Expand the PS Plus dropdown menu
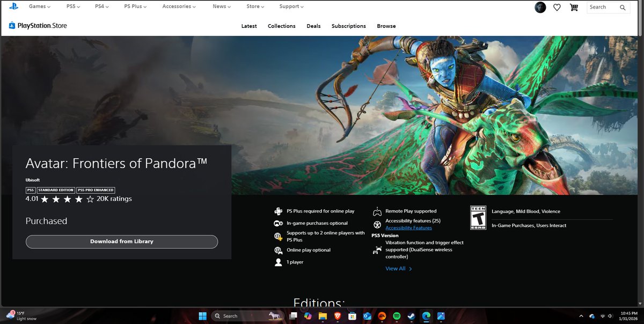The image size is (644, 324). 136,6
